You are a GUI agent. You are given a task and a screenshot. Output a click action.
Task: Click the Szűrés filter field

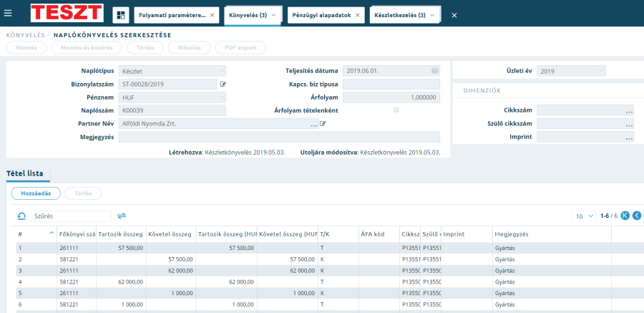pos(71,216)
